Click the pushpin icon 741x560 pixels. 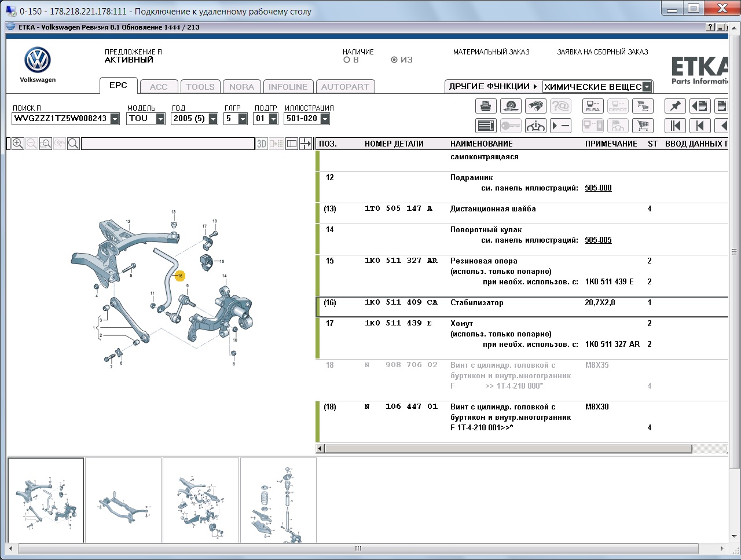(675, 106)
